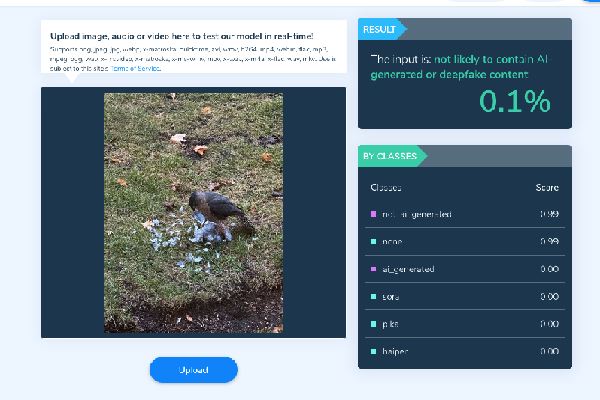The image size is (600, 400).
Task: Click the green 'not likely to contain AI' result text
Action: tap(459, 67)
